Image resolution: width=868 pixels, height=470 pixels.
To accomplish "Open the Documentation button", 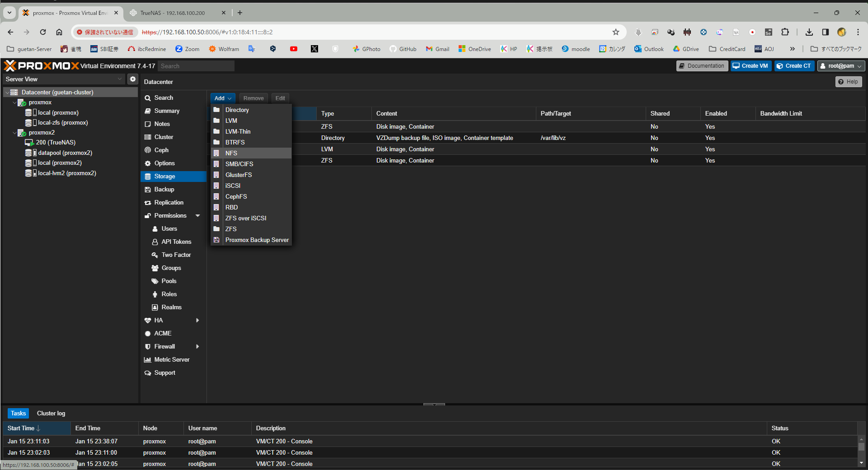I will pyautogui.click(x=702, y=66).
